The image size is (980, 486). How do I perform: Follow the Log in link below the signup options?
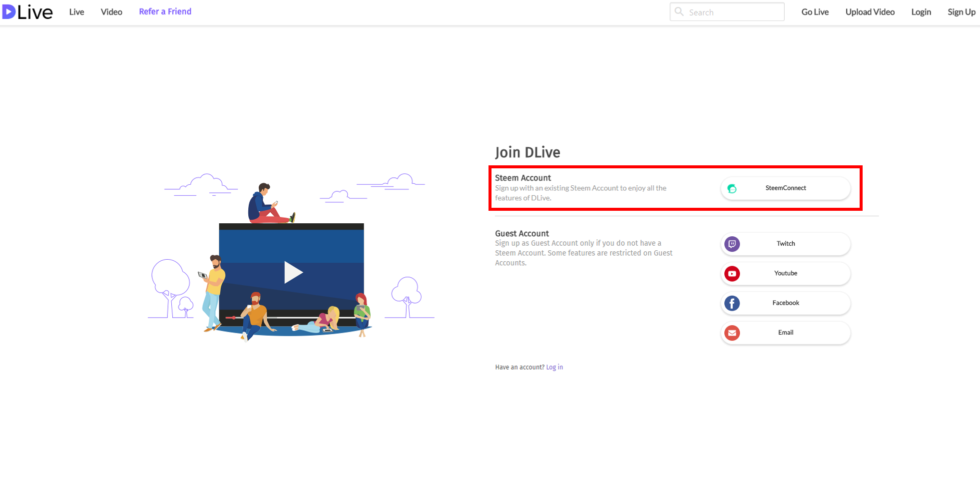[x=554, y=367]
